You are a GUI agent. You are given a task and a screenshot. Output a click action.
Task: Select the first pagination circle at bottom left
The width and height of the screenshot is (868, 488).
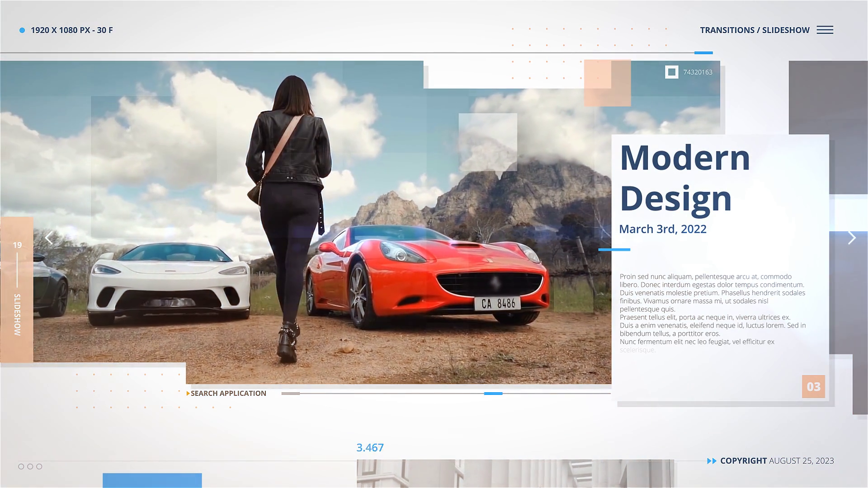click(x=21, y=466)
